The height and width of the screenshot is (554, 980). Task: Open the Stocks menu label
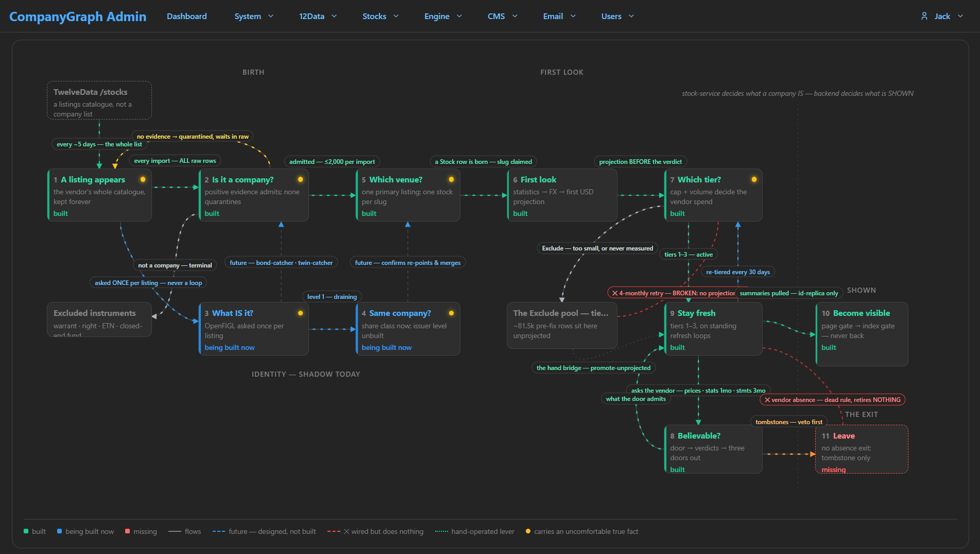point(374,16)
